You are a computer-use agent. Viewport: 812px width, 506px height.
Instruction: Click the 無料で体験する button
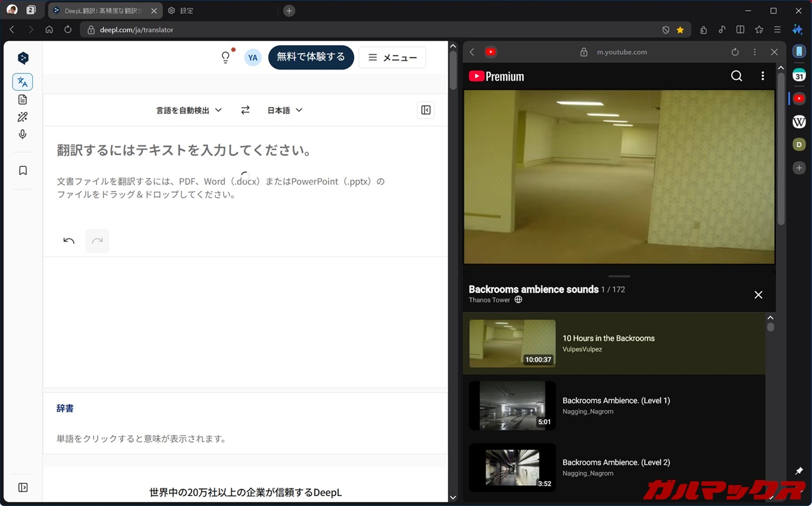pyautogui.click(x=311, y=57)
